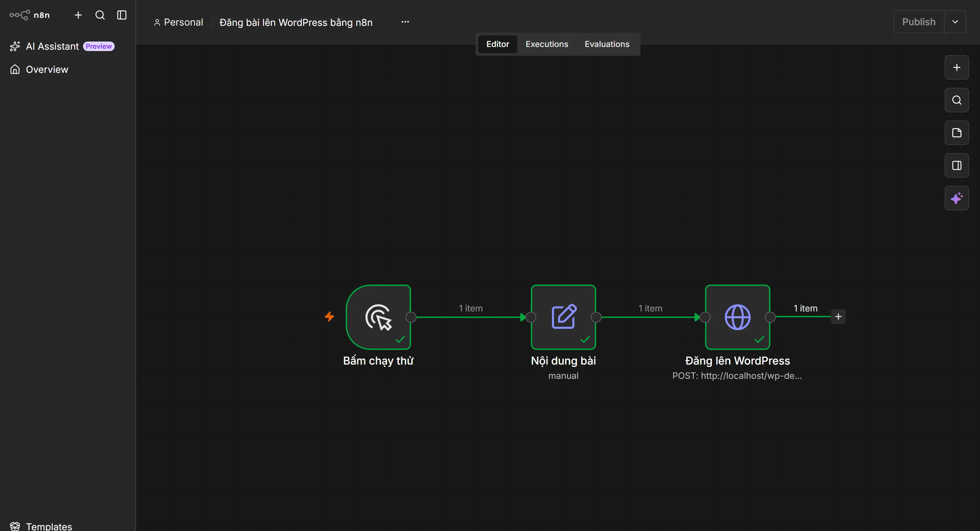This screenshot has height=531, width=980.
Task: Open workflow three-dots options menu
Action: click(x=405, y=22)
